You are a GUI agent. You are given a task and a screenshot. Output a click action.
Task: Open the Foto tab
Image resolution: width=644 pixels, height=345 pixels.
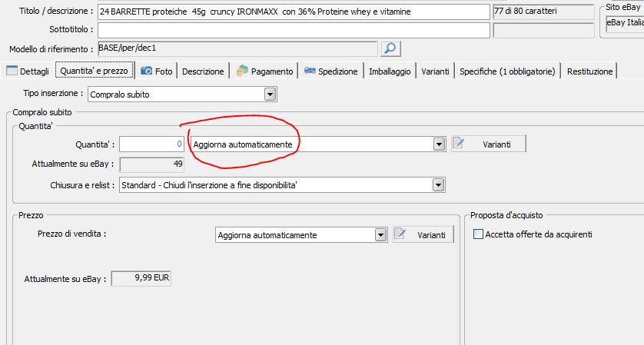157,71
